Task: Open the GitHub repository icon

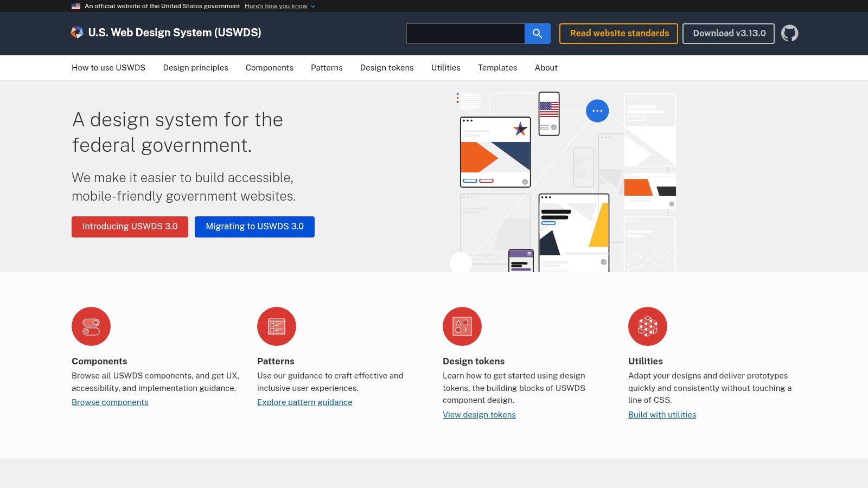Action: tap(790, 33)
